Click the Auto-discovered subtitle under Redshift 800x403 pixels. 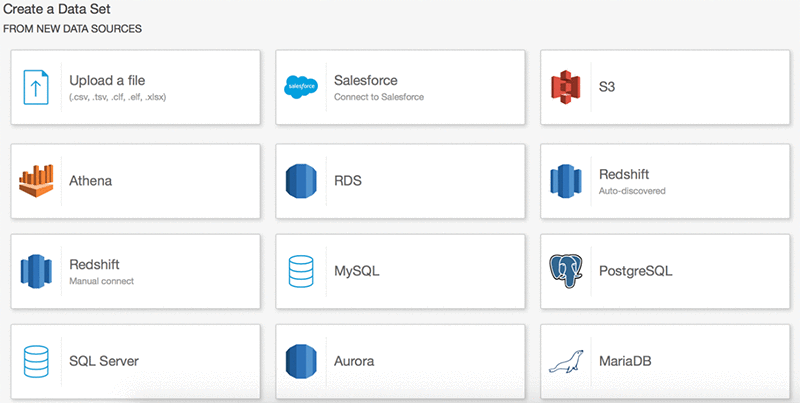pos(632,191)
